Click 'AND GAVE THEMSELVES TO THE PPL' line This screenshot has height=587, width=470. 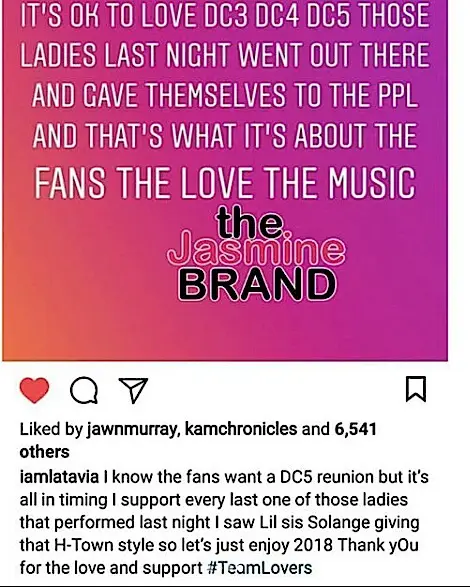point(225,95)
